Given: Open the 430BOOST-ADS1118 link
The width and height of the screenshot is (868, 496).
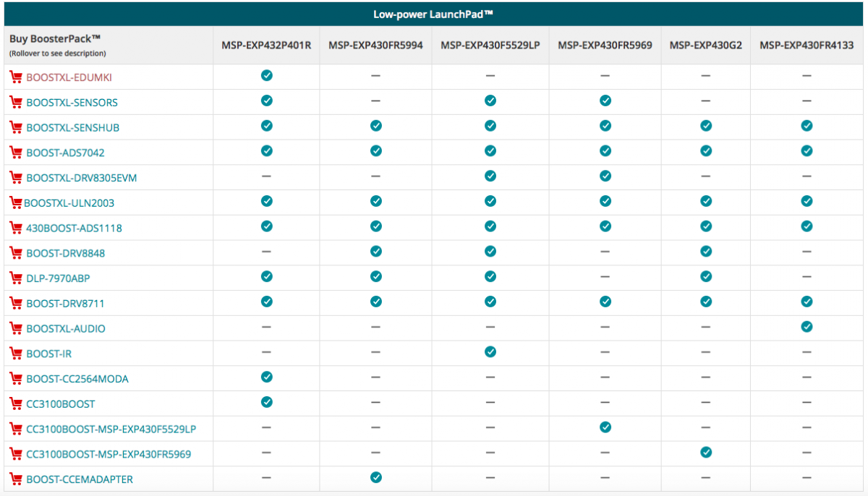Looking at the screenshot, I should [74, 228].
